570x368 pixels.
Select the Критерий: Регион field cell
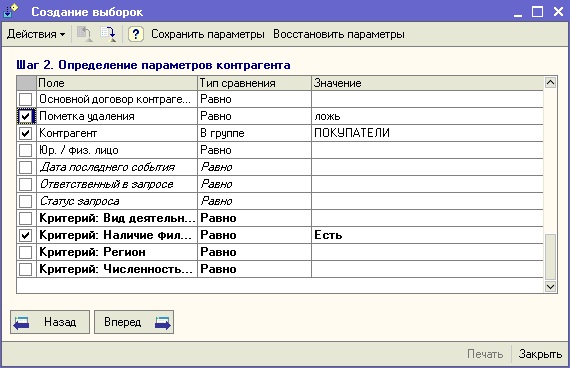(x=117, y=252)
